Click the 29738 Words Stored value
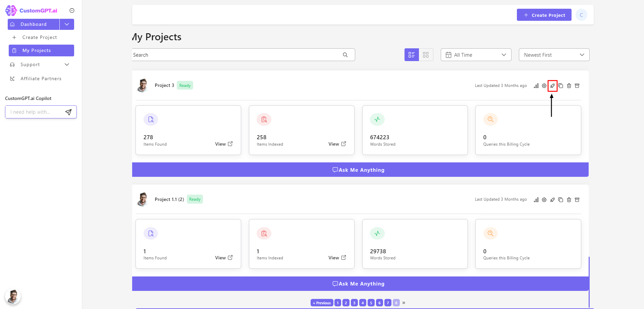The image size is (644, 309). tap(378, 251)
